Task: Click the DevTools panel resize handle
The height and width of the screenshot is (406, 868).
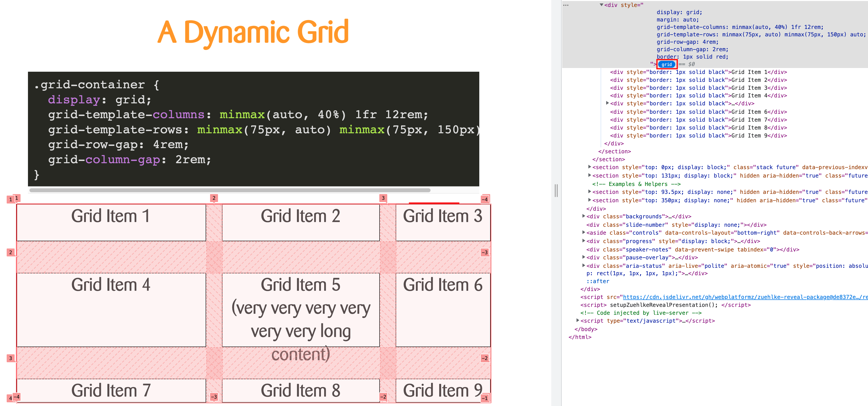Action: click(556, 191)
